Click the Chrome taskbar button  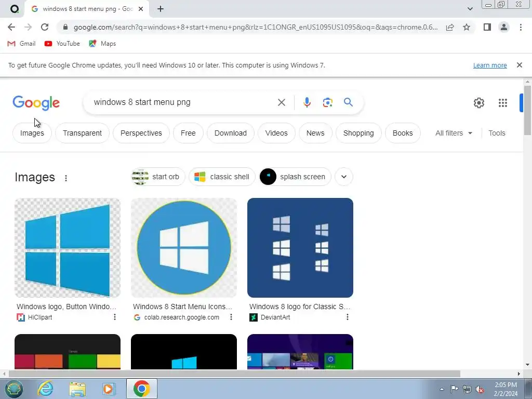141,389
